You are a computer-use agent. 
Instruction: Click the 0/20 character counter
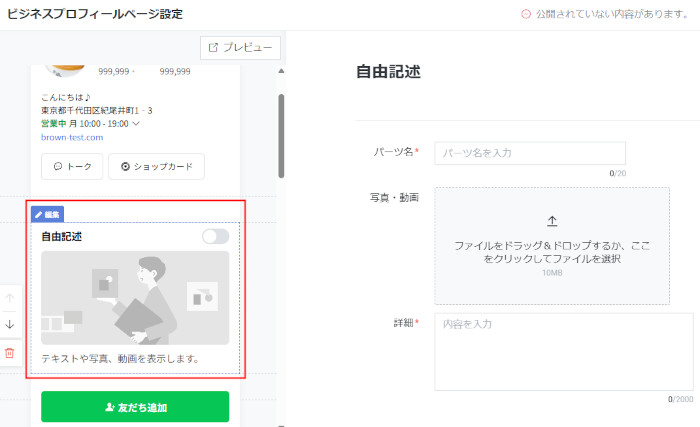(617, 173)
